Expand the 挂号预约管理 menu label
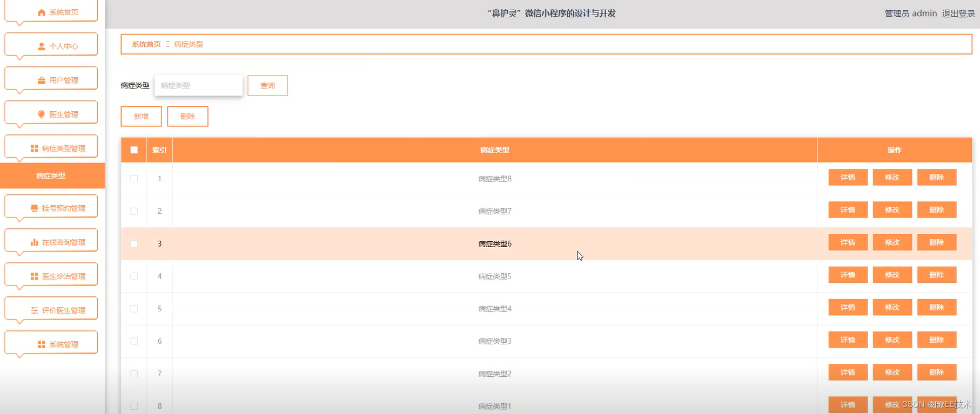The height and width of the screenshot is (414, 980). (x=64, y=208)
